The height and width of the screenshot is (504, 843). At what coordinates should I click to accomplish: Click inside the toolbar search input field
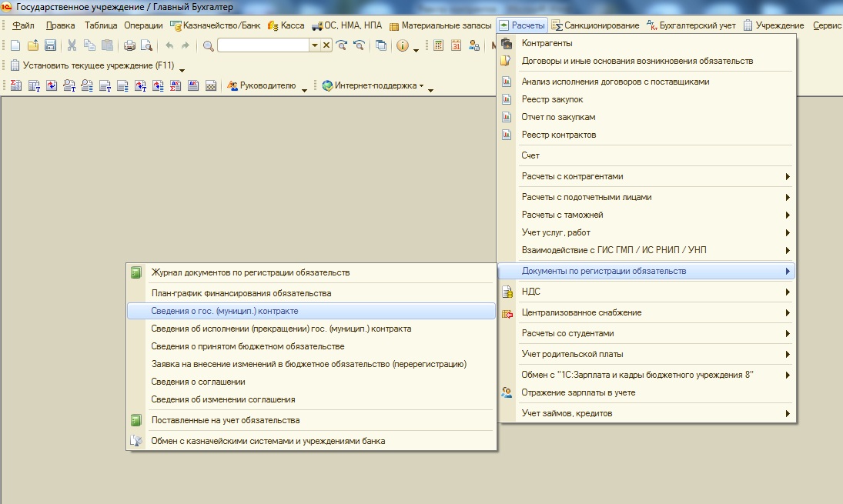point(263,45)
